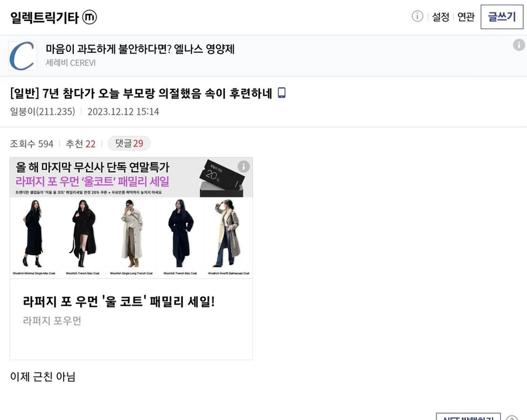Open the gallery info ⓘ icon in header
527x420 pixels.
[417, 17]
